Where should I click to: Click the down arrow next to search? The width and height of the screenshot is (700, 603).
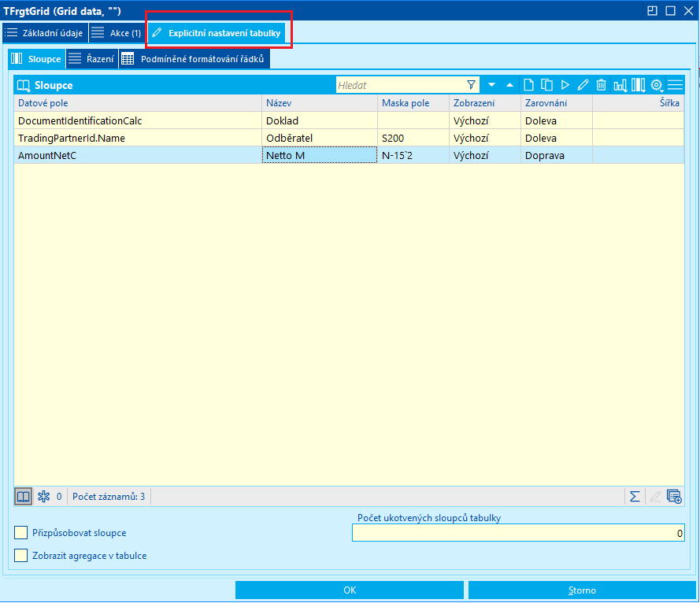coord(491,85)
